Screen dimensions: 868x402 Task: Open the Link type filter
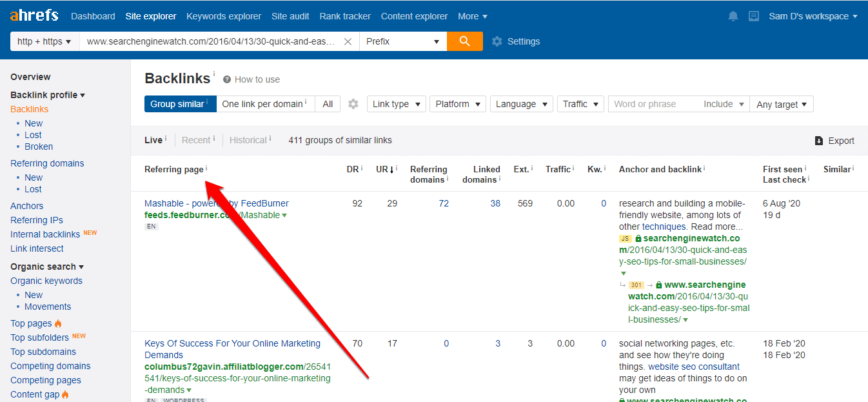click(x=396, y=104)
